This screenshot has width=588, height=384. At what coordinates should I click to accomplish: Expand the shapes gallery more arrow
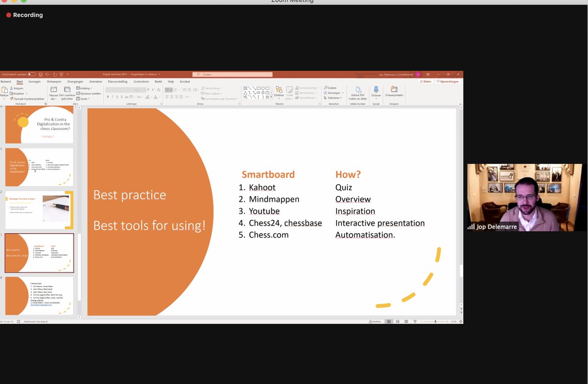tap(271, 97)
